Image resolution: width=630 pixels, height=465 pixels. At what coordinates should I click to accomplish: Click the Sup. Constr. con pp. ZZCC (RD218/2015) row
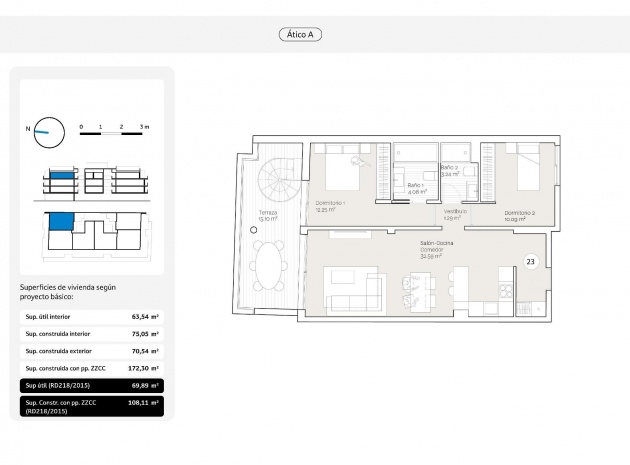(x=91, y=406)
